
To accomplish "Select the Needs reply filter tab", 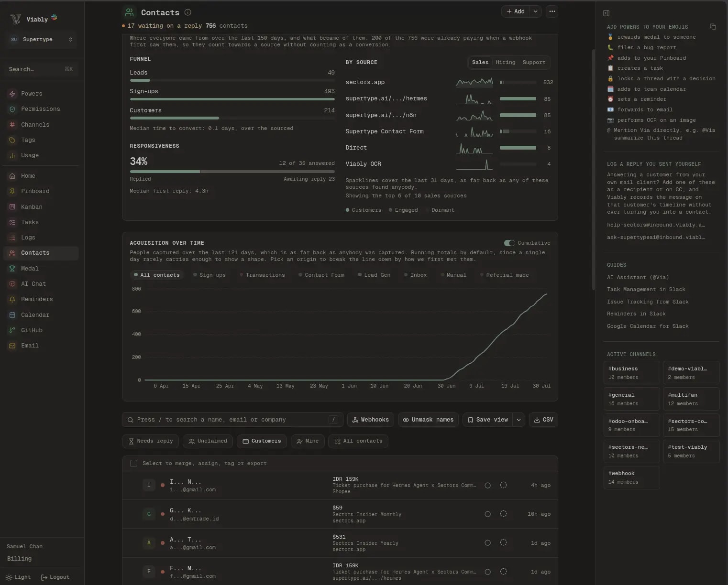I will [x=151, y=441].
